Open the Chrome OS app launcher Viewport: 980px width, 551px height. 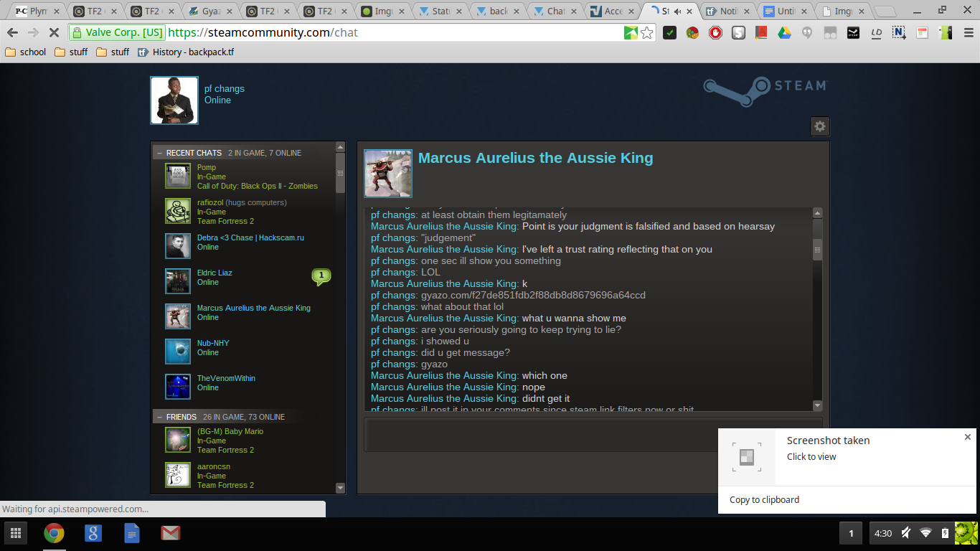(x=15, y=532)
